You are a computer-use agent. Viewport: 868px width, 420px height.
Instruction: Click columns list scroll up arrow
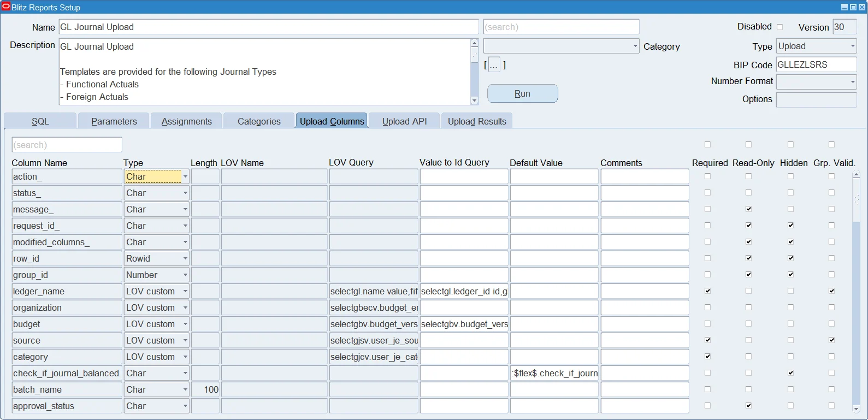point(856,174)
